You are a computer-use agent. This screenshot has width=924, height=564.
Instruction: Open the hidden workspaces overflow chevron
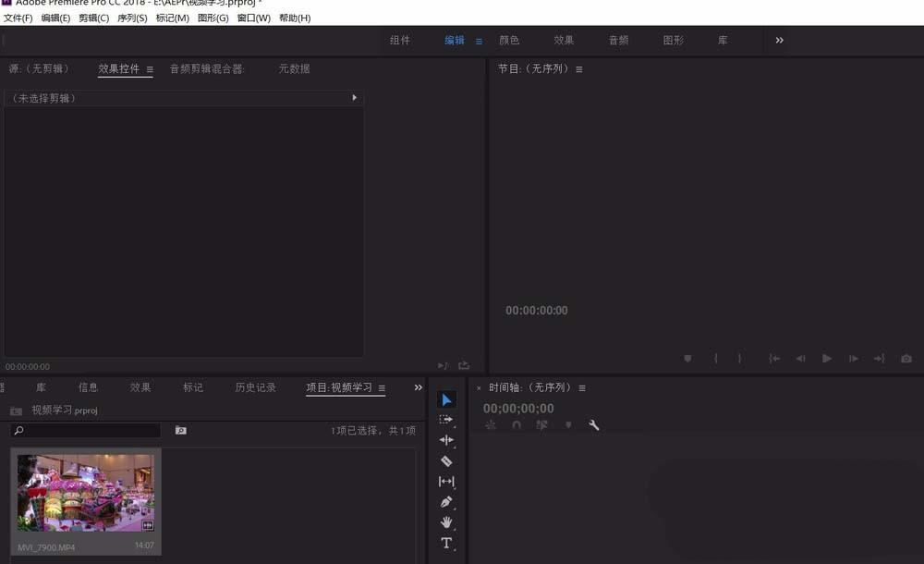point(779,41)
